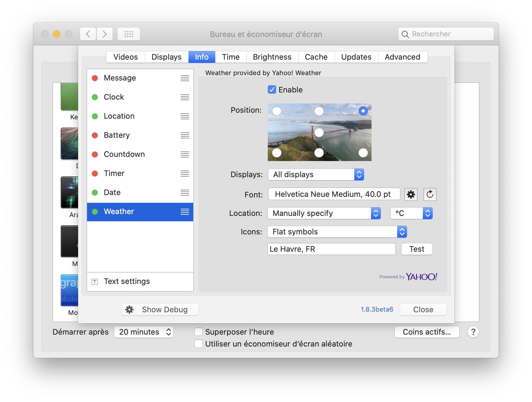Click the reorder handle on Battery row
Image resolution: width=532 pixels, height=402 pixels.
(x=185, y=135)
